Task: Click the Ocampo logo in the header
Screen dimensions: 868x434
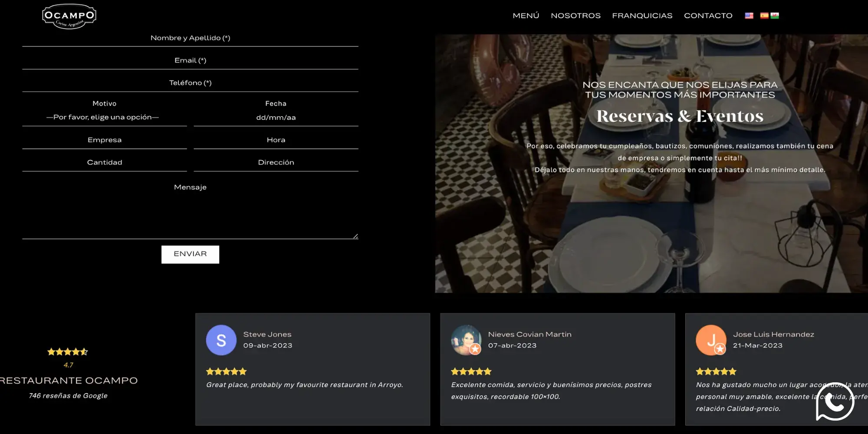Action: click(x=69, y=16)
